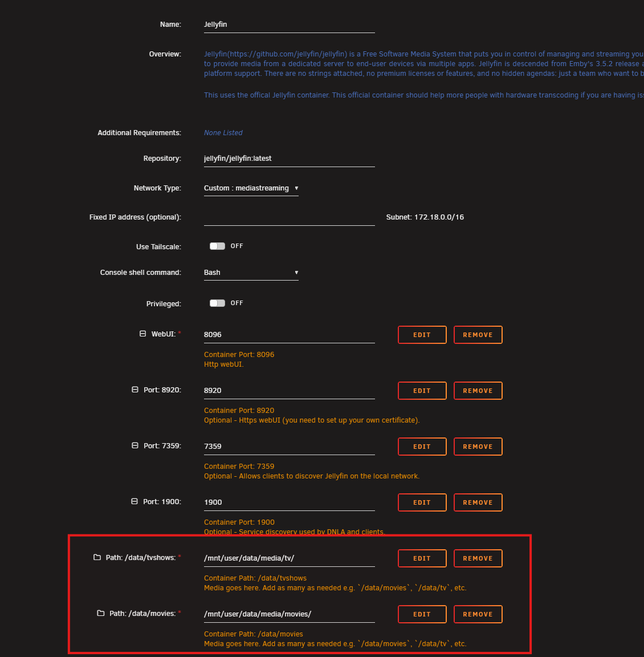Viewport: 644px width, 657px height.
Task: Enable the Use Tailscale toggle
Action: (x=217, y=246)
